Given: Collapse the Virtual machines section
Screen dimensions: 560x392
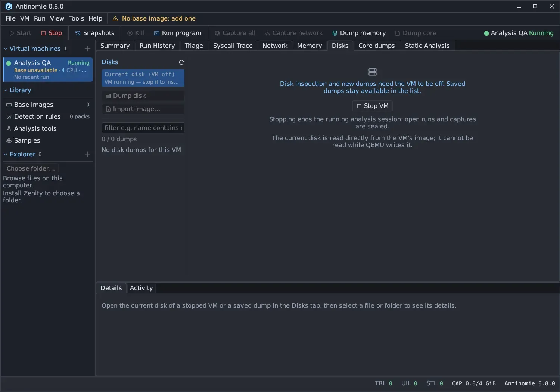Looking at the screenshot, I should tap(6, 49).
